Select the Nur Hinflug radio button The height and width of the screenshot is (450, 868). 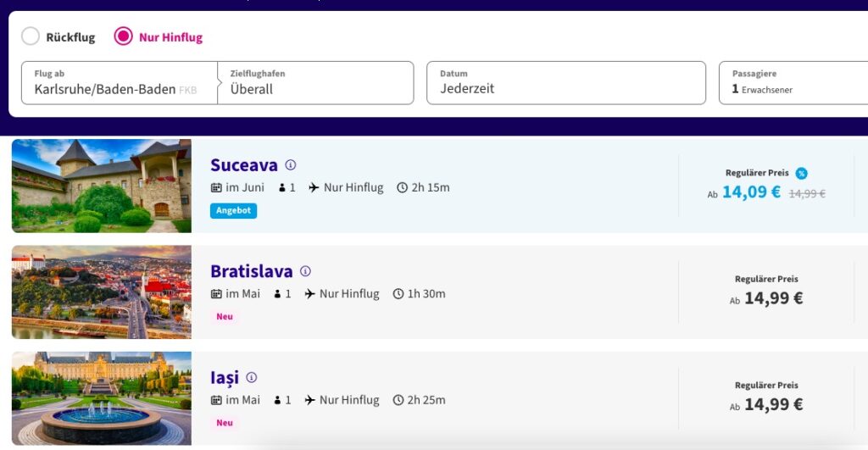click(123, 36)
